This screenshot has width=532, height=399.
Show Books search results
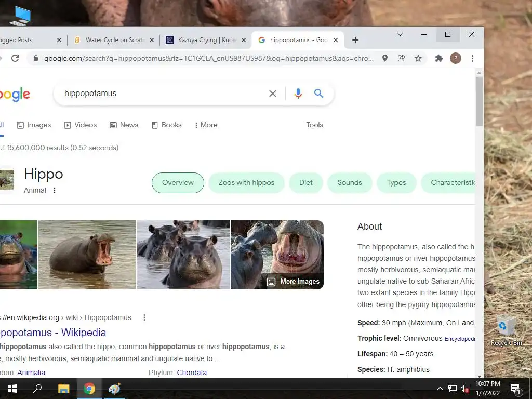point(167,125)
